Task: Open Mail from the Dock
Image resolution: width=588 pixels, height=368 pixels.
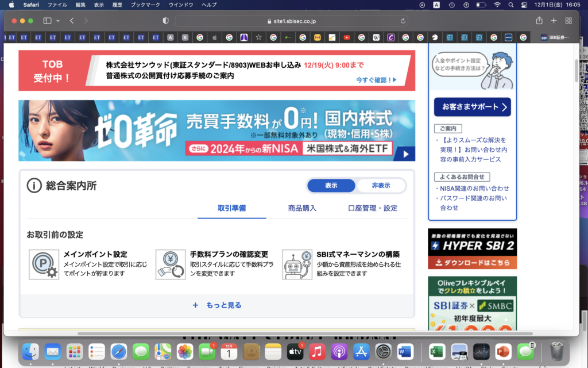Action: pyautogui.click(x=52, y=351)
